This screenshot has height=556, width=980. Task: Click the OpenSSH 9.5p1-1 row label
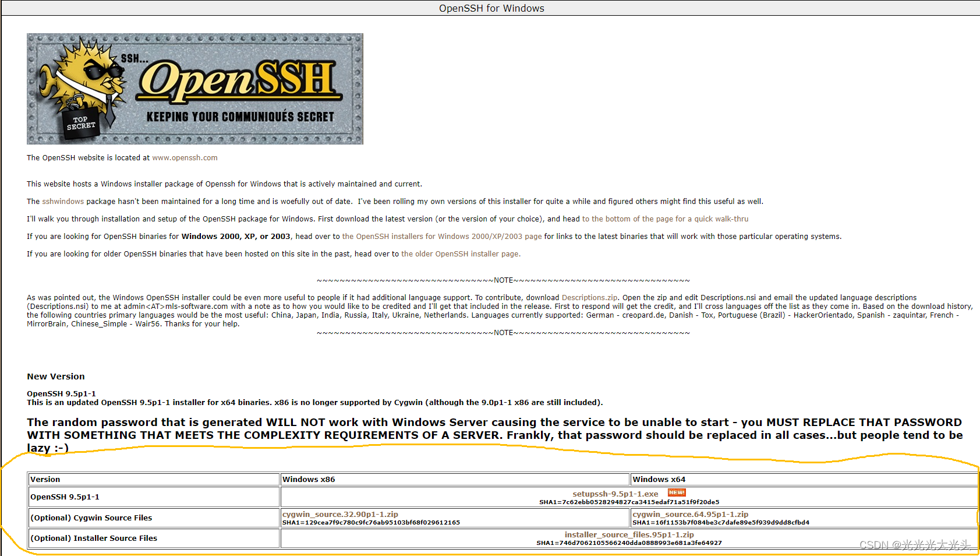65,497
